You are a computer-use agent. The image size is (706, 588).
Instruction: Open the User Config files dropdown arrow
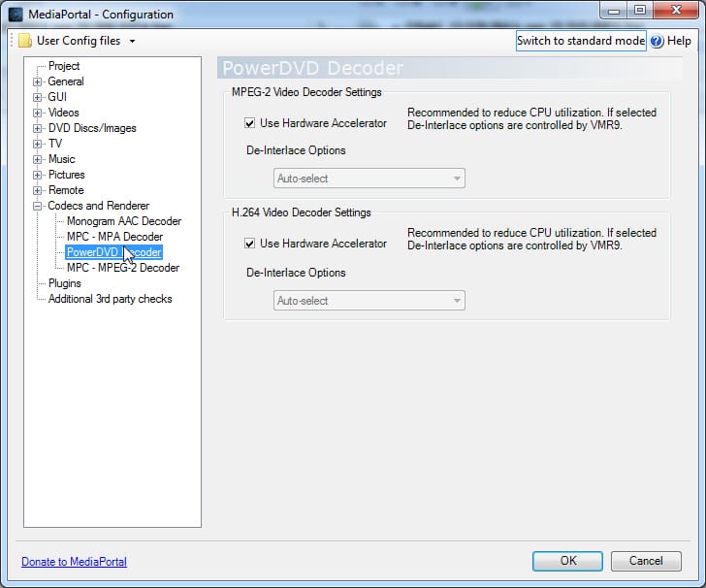[132, 42]
